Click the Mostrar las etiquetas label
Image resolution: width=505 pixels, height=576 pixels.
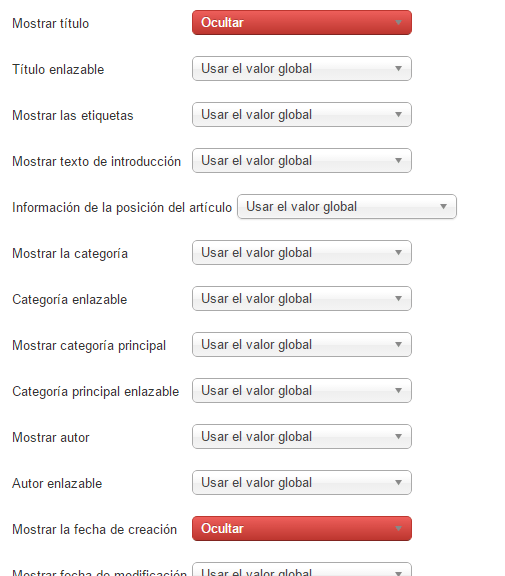tap(73, 115)
